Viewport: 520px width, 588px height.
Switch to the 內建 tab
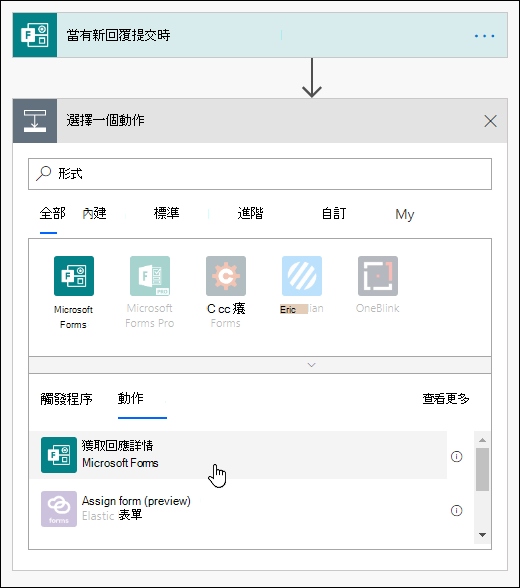(x=94, y=214)
